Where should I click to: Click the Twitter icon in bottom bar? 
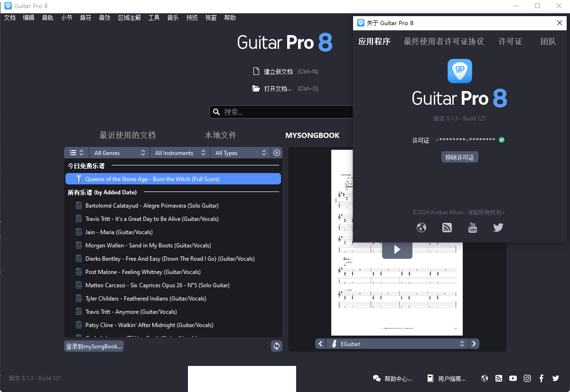(556, 378)
